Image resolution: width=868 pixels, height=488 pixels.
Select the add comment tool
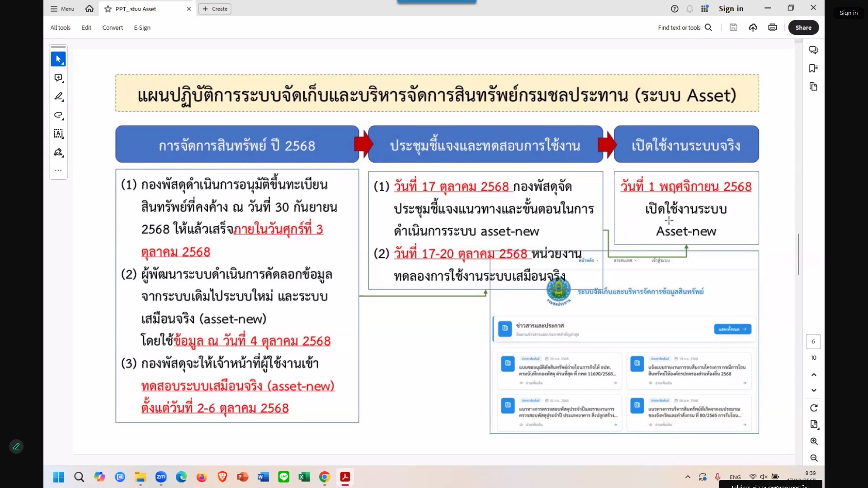pyautogui.click(x=58, y=78)
